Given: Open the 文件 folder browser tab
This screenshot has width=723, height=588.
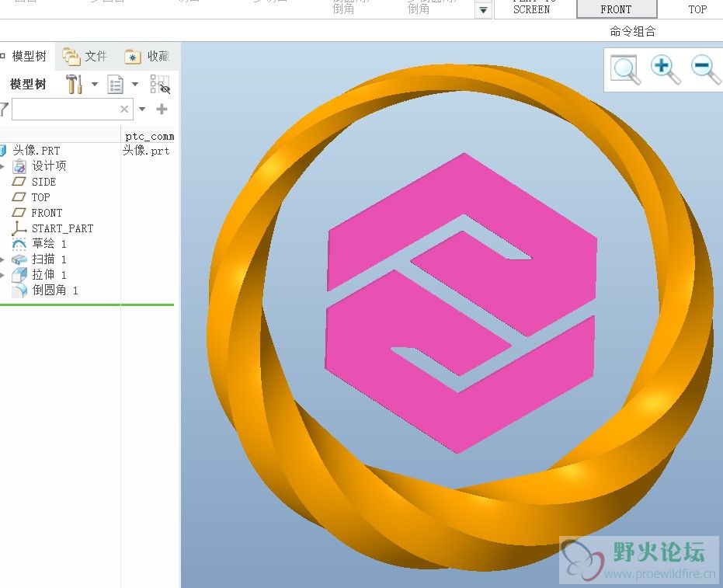Looking at the screenshot, I should click(x=85, y=56).
